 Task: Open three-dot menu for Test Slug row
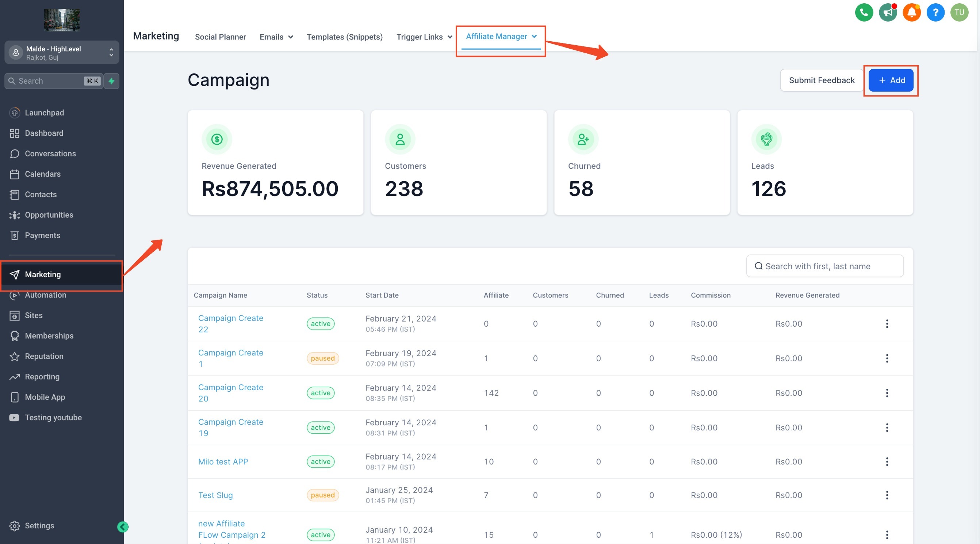pos(887,495)
